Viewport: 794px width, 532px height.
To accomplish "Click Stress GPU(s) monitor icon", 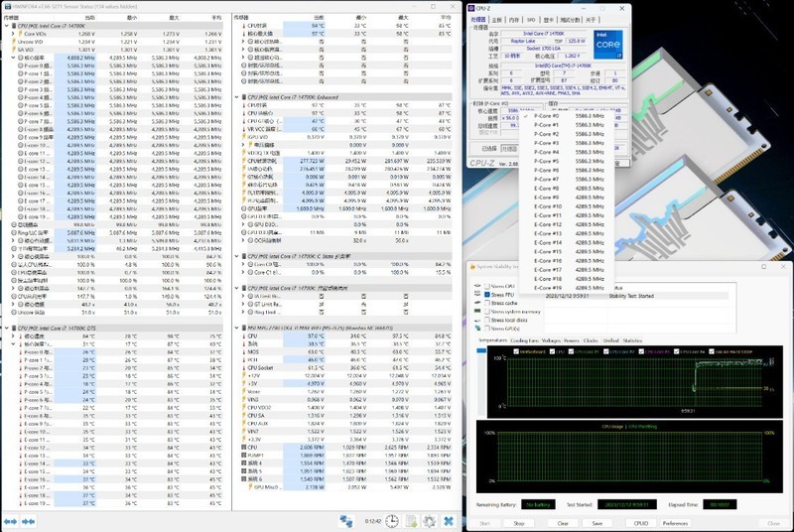I will pos(477,328).
